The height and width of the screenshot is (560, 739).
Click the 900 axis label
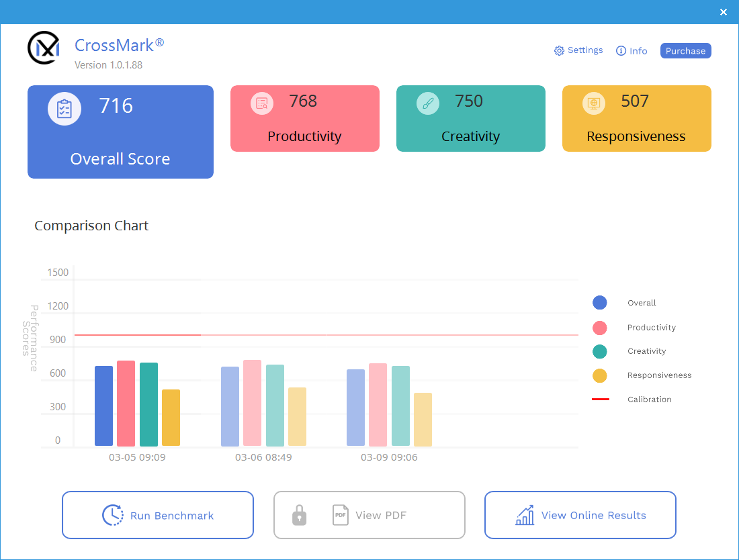58,340
